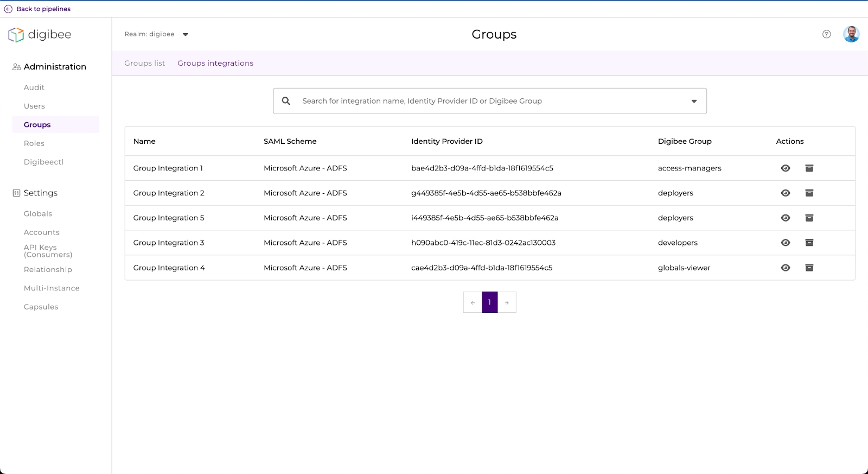Screen dimensions: 868x474
Task: Click the archive icon for Group Integration 1
Action: click(809, 168)
